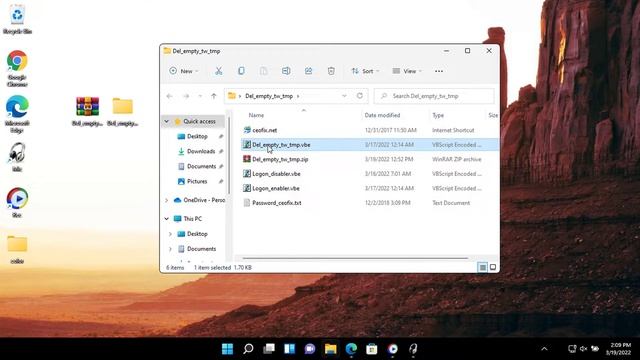Screen dimensions: 640x360
Task: Switch to large thumbnails view icon
Action: [x=493, y=267]
